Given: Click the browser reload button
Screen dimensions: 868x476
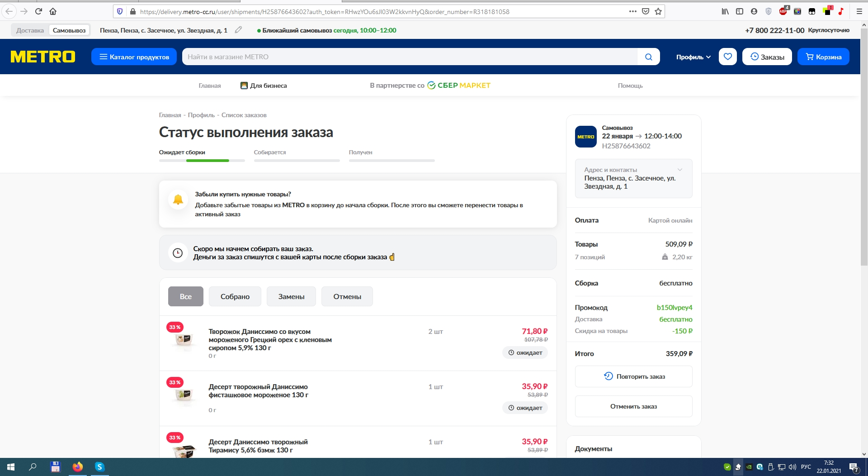Looking at the screenshot, I should (x=38, y=11).
